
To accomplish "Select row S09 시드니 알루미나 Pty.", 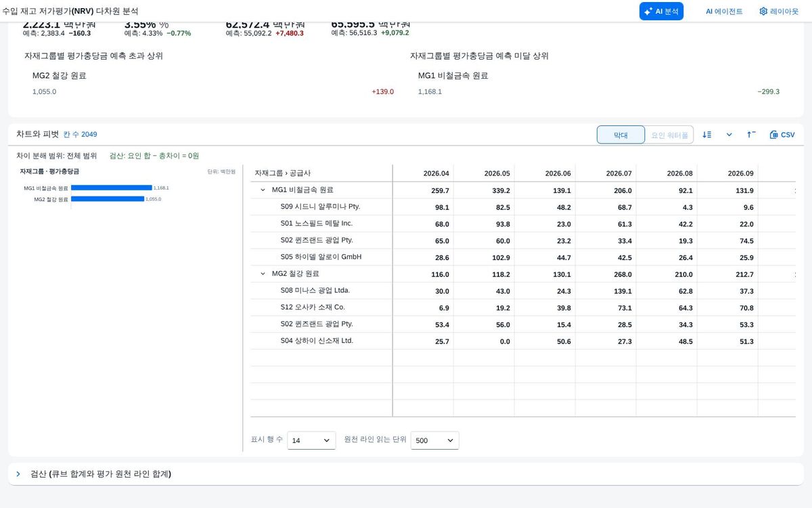I will click(320, 207).
